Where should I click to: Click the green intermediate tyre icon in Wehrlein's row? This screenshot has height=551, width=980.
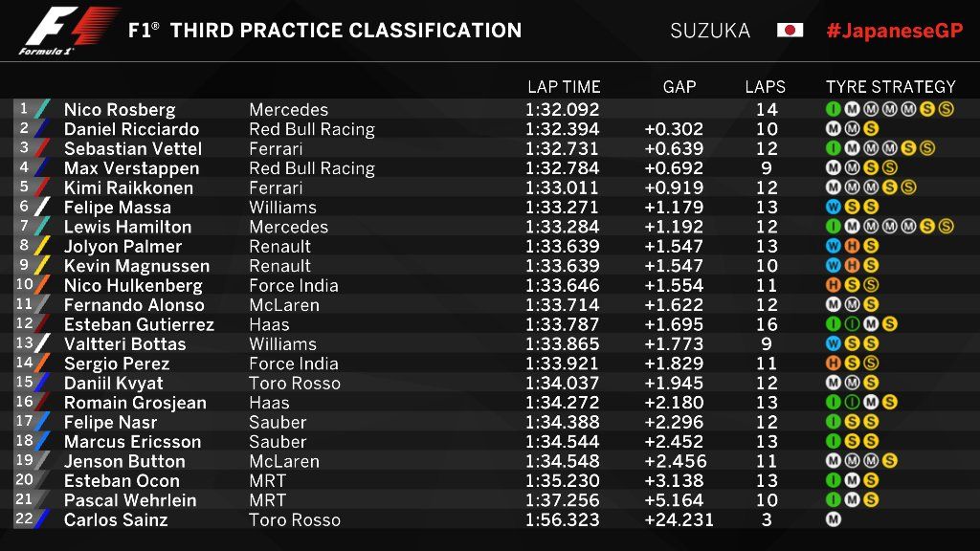[x=833, y=499]
